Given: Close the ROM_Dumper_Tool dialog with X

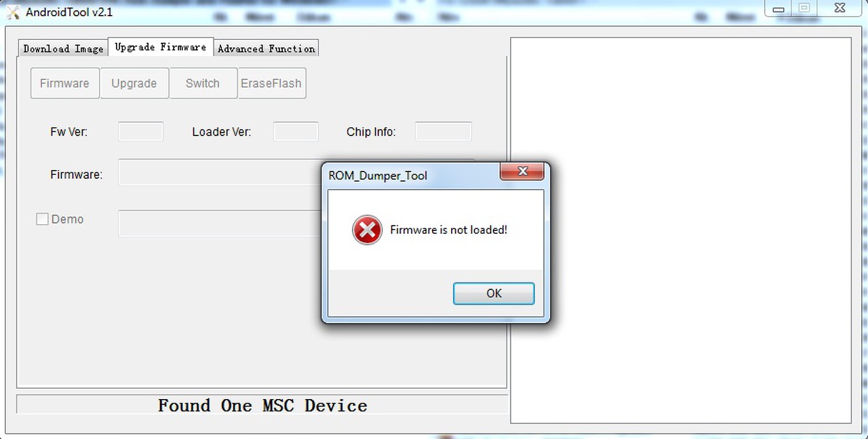Looking at the screenshot, I should pyautogui.click(x=522, y=171).
